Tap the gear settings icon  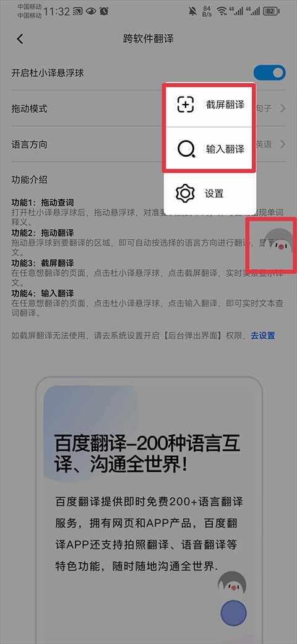184,193
